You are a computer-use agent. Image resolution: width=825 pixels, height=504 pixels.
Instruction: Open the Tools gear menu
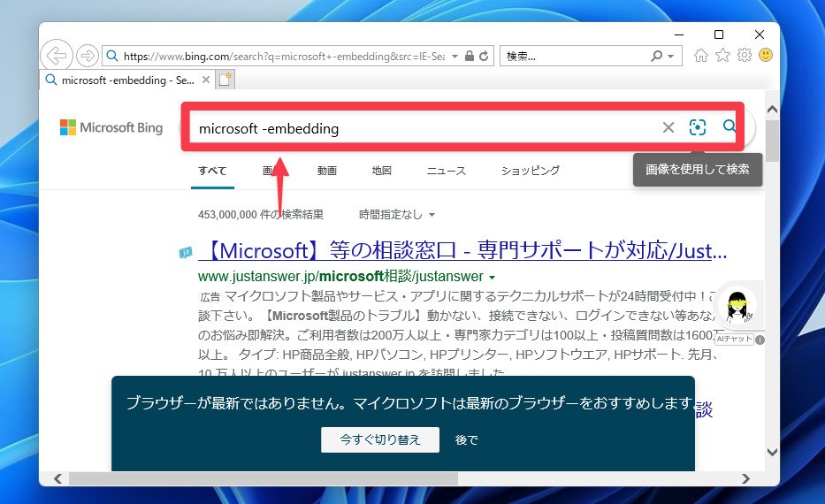[x=744, y=56]
